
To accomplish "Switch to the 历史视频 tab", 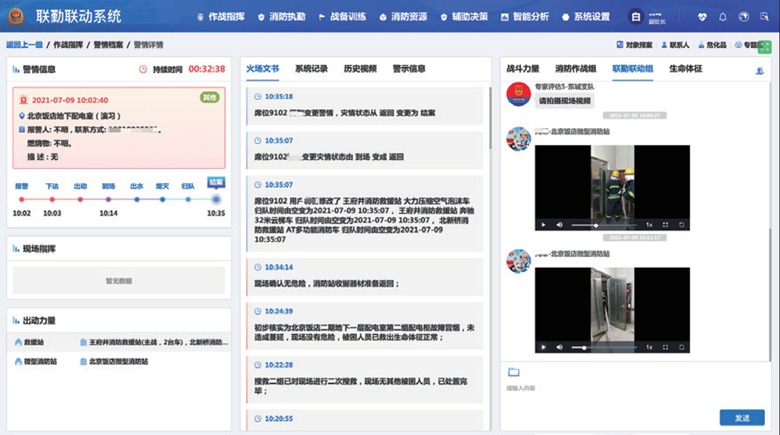I will pos(360,69).
